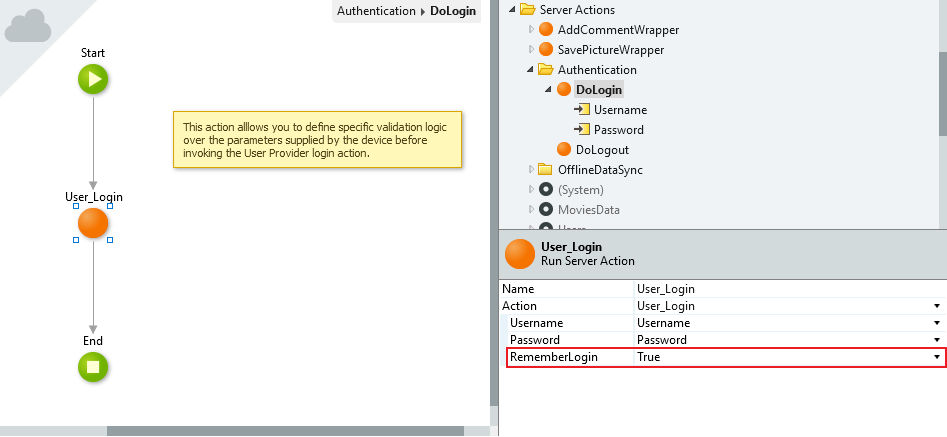This screenshot has width=947, height=437.
Task: Expand the OfflineDataSync folder
Action: coord(531,170)
